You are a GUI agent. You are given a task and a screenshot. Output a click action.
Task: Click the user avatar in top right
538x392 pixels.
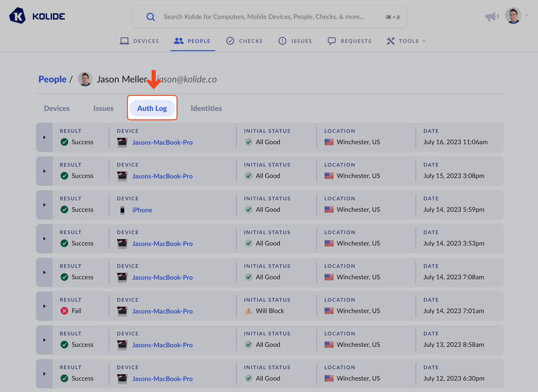coord(513,16)
